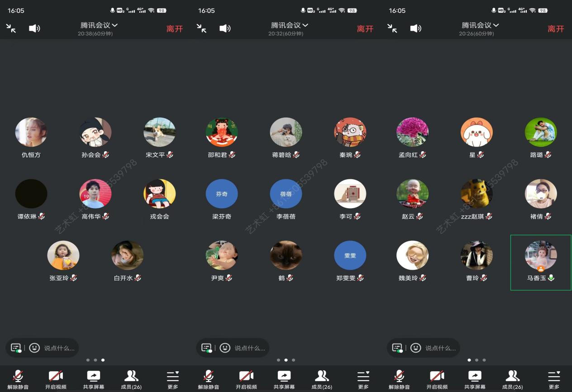
Task: Open the emoji smiley in the 20:26 meeting
Action: tap(415, 348)
